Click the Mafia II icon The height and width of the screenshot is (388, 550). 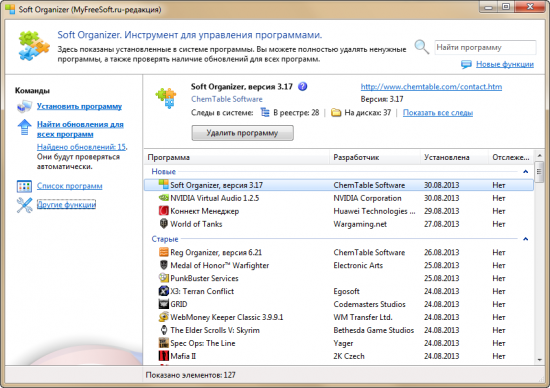coord(163,356)
